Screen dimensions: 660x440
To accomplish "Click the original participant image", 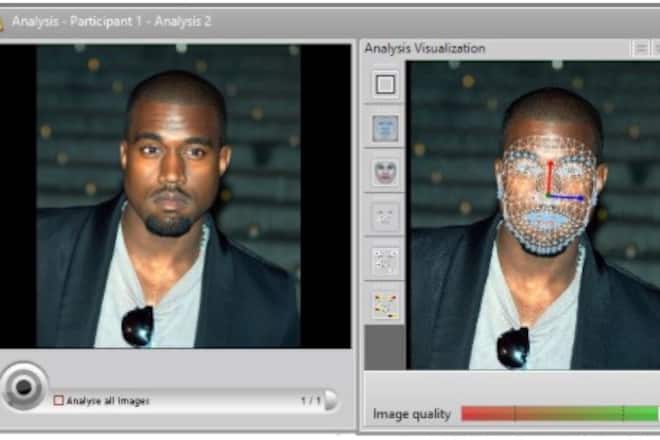I will pos(168,196).
